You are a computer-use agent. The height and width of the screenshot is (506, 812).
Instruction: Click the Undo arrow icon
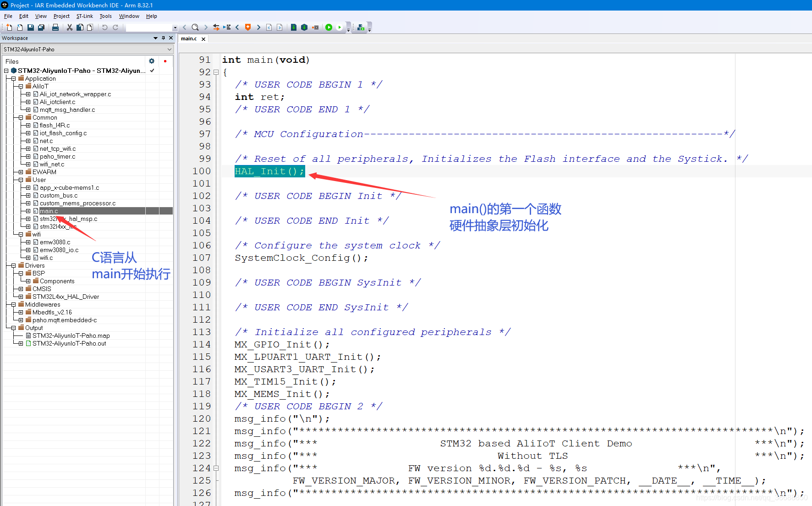tap(105, 27)
